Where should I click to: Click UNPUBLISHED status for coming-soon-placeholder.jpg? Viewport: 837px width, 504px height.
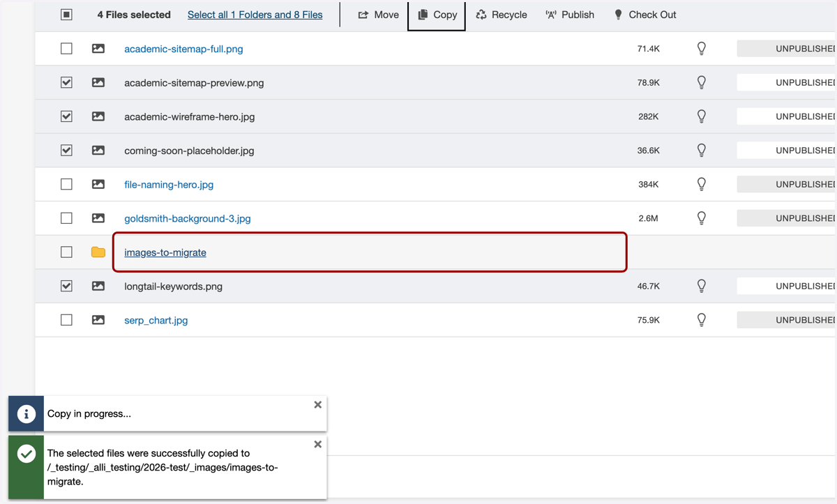787,150
